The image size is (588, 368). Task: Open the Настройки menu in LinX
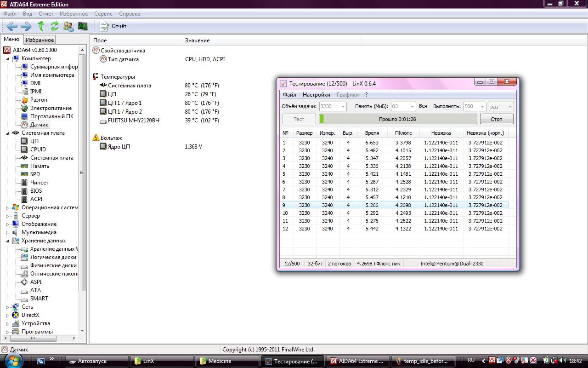(317, 95)
